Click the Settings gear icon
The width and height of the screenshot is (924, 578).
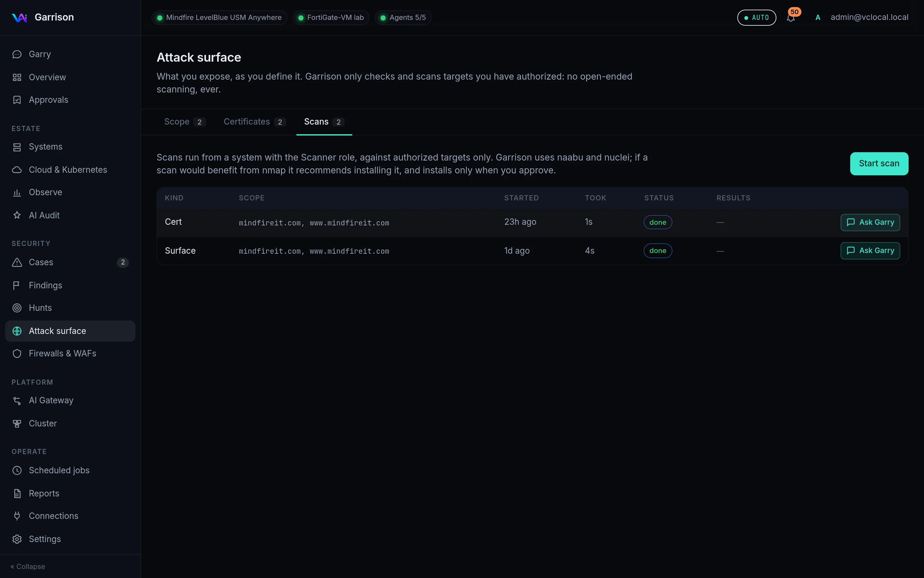(17, 539)
